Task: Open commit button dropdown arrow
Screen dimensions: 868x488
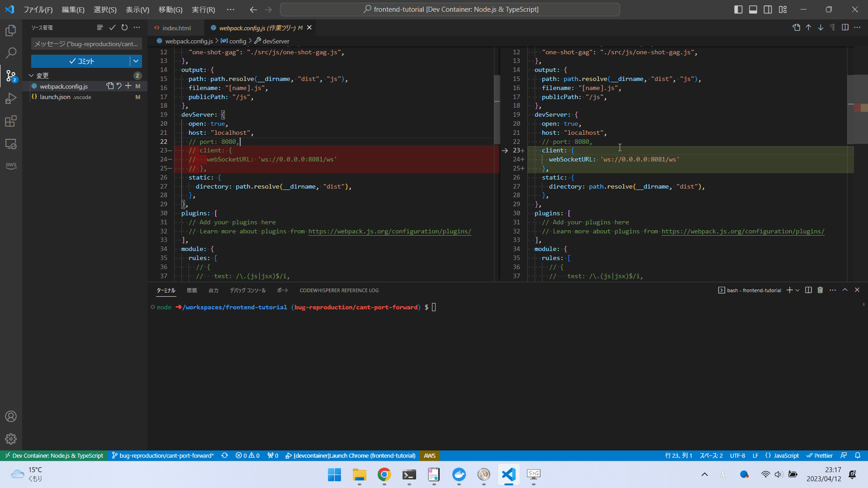Action: (136, 61)
